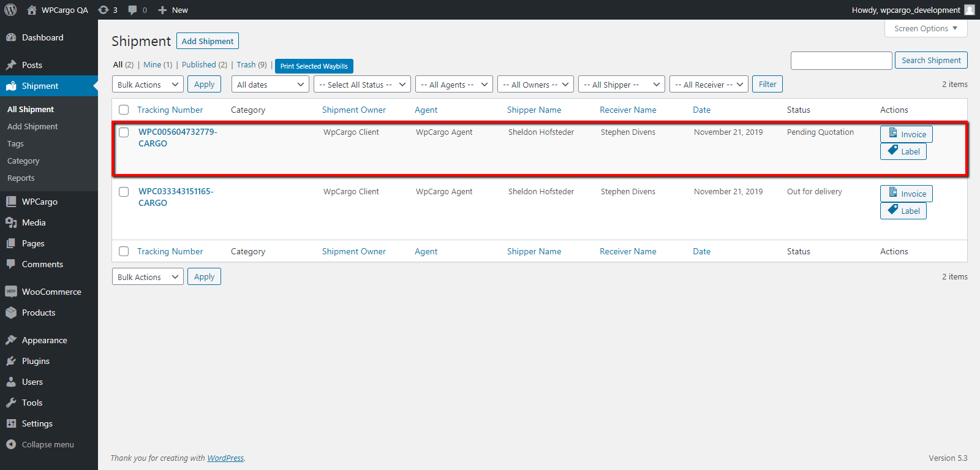Click the Plugins plug icon in sidebar
Screen dimensions: 980x470
11,361
